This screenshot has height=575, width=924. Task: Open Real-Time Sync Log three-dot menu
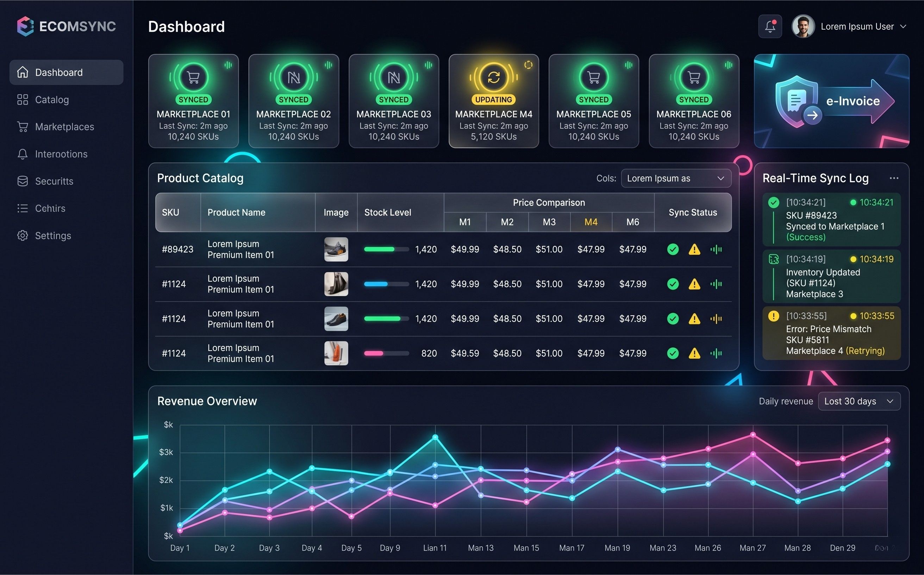[894, 178]
